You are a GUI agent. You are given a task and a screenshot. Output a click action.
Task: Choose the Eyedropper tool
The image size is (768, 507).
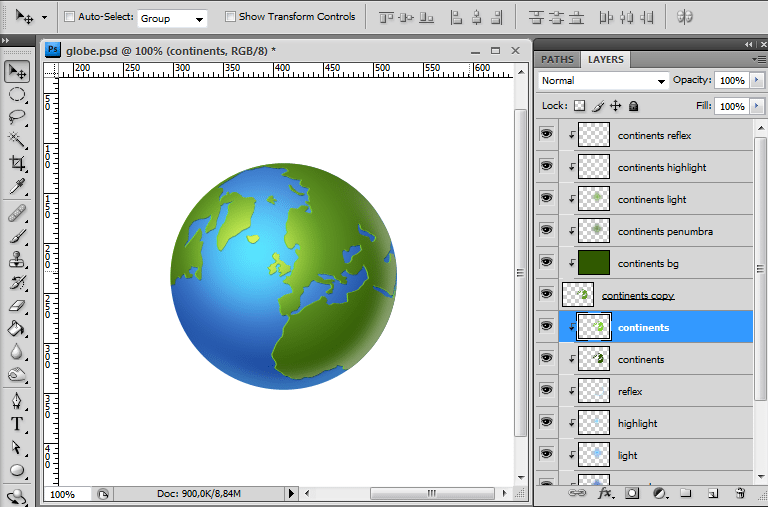click(17, 187)
